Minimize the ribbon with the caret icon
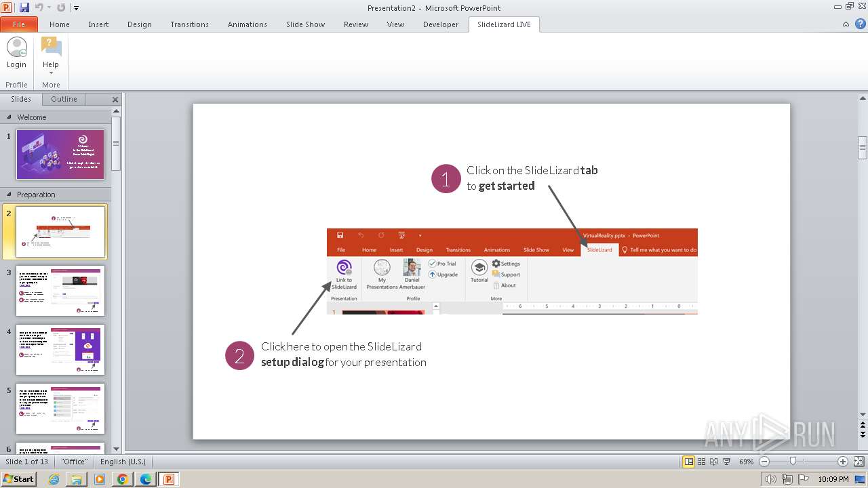The image size is (868, 488). pos(846,24)
